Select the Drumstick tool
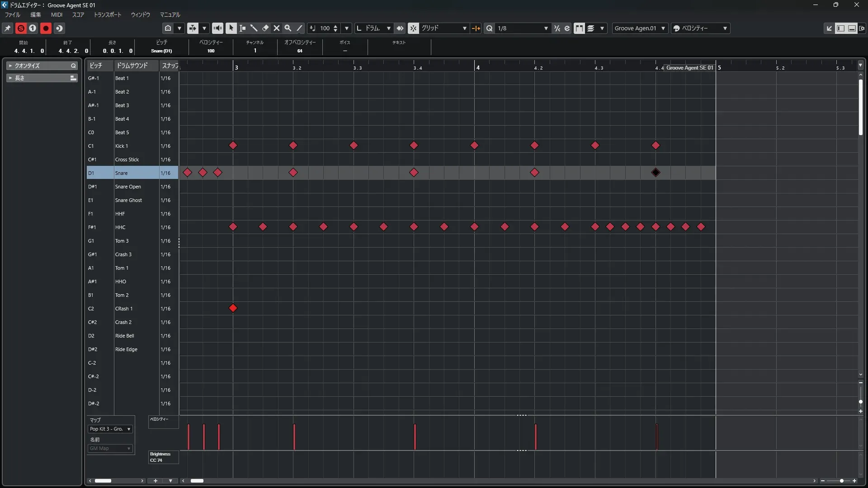 tap(254, 28)
